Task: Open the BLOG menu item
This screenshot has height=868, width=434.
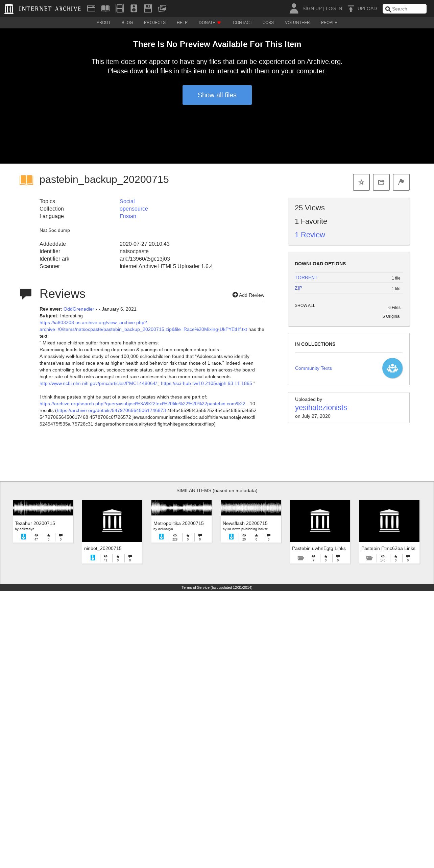Action: [127, 23]
